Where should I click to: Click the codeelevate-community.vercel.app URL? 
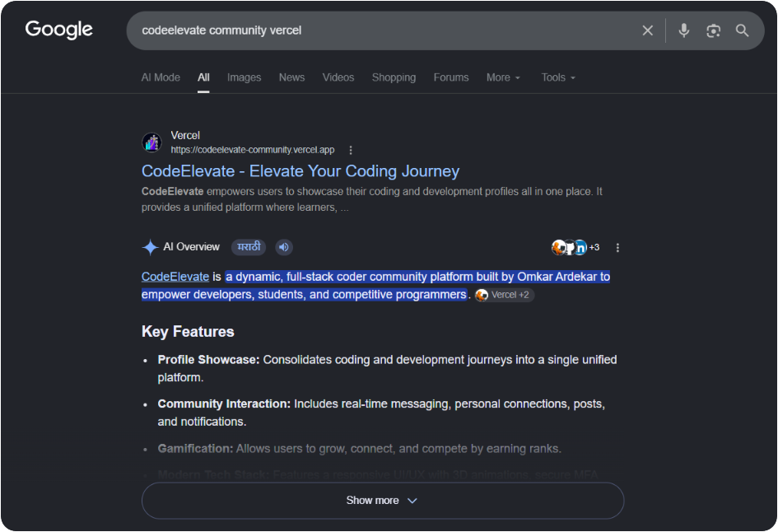[x=253, y=150]
